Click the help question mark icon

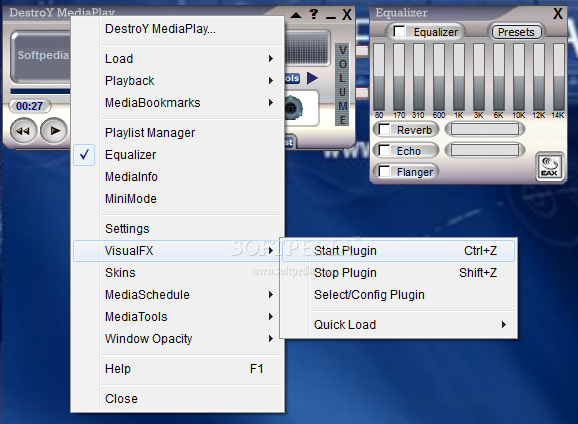314,14
